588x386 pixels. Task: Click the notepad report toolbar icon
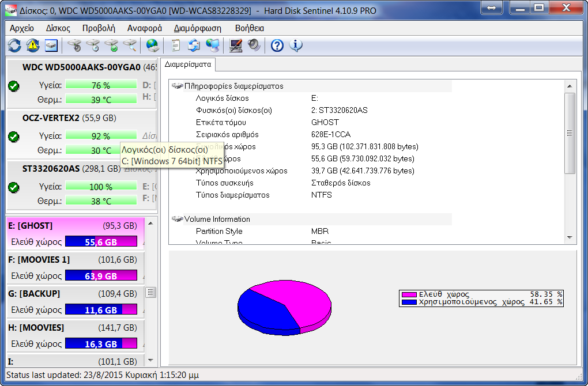tap(175, 46)
